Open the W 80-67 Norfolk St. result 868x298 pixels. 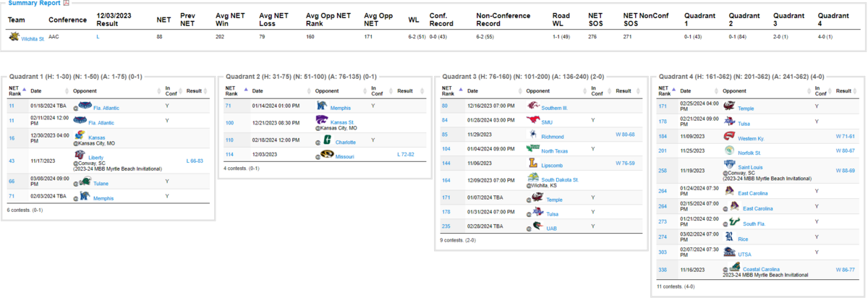[x=845, y=150]
